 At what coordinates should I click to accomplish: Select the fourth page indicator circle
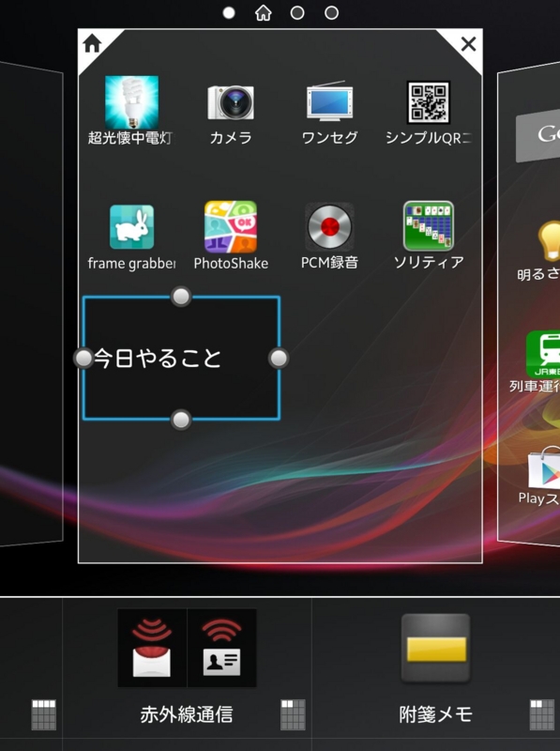331,13
